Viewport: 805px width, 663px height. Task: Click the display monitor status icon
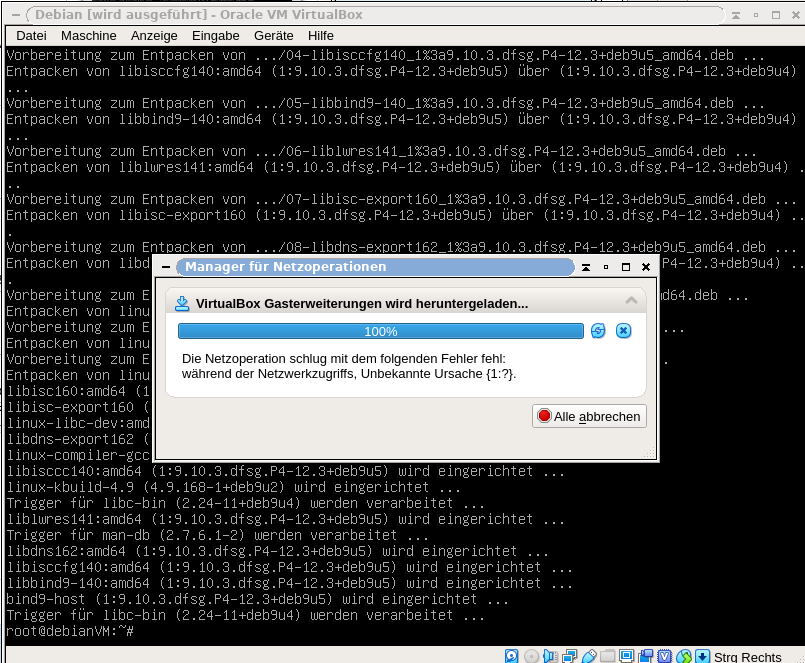coord(626,655)
